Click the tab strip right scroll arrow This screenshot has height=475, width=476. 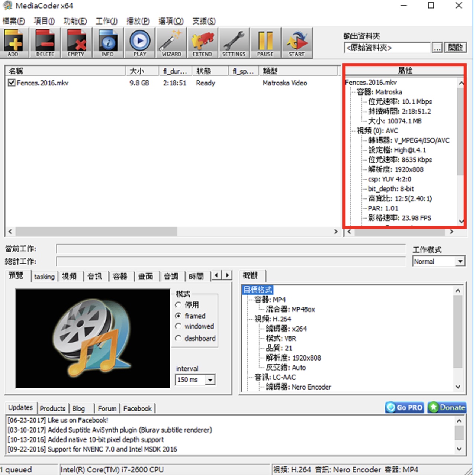point(227,275)
